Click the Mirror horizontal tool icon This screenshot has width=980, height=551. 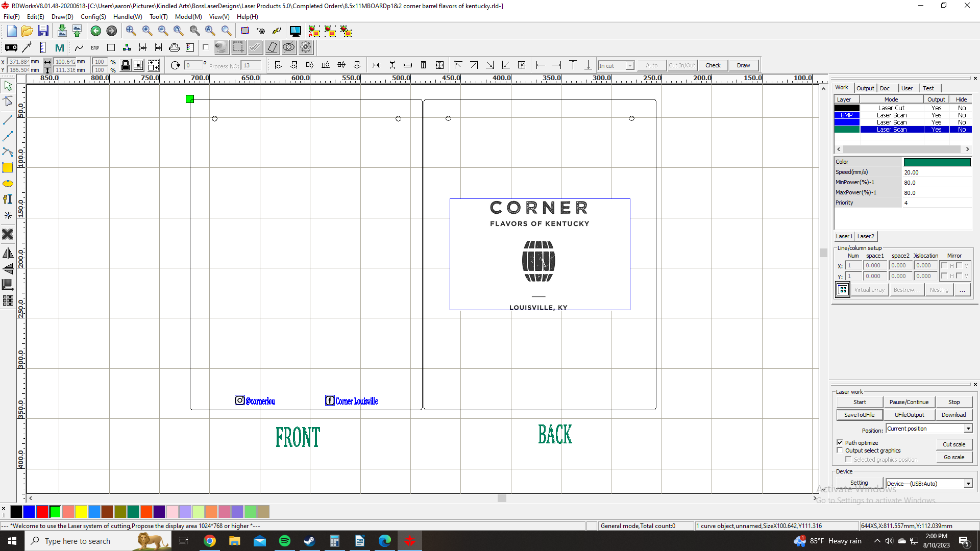8,254
